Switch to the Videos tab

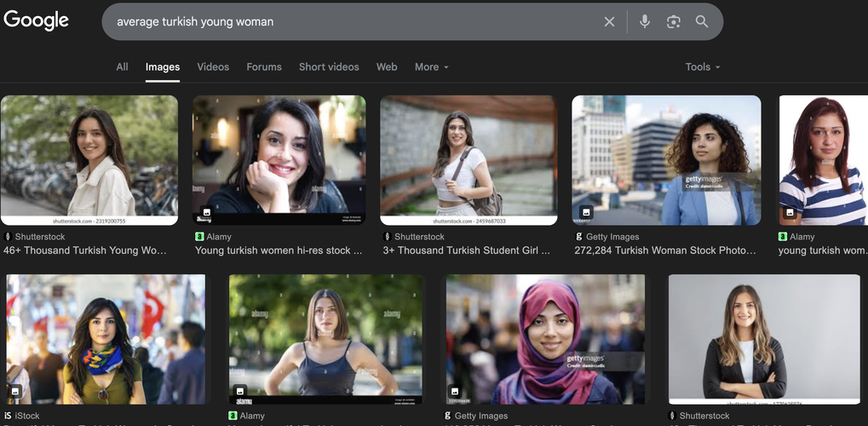tap(213, 66)
